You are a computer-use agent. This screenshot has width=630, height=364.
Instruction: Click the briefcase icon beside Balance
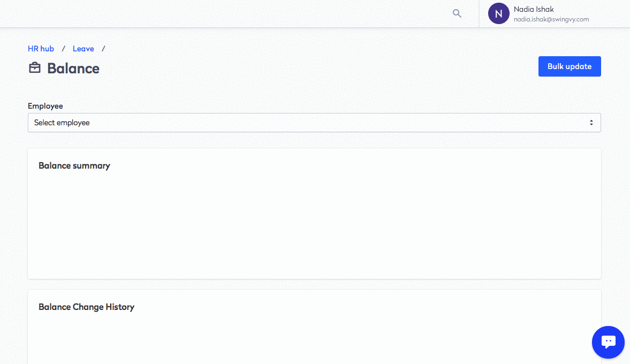pos(35,68)
